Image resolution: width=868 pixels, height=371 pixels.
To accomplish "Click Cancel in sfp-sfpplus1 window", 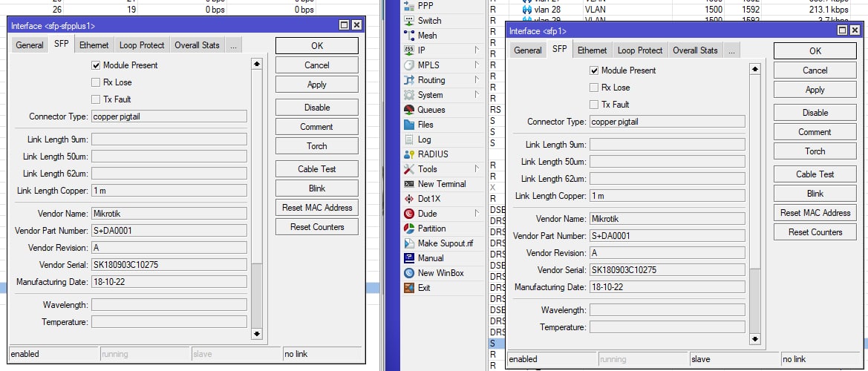I will (x=316, y=65).
